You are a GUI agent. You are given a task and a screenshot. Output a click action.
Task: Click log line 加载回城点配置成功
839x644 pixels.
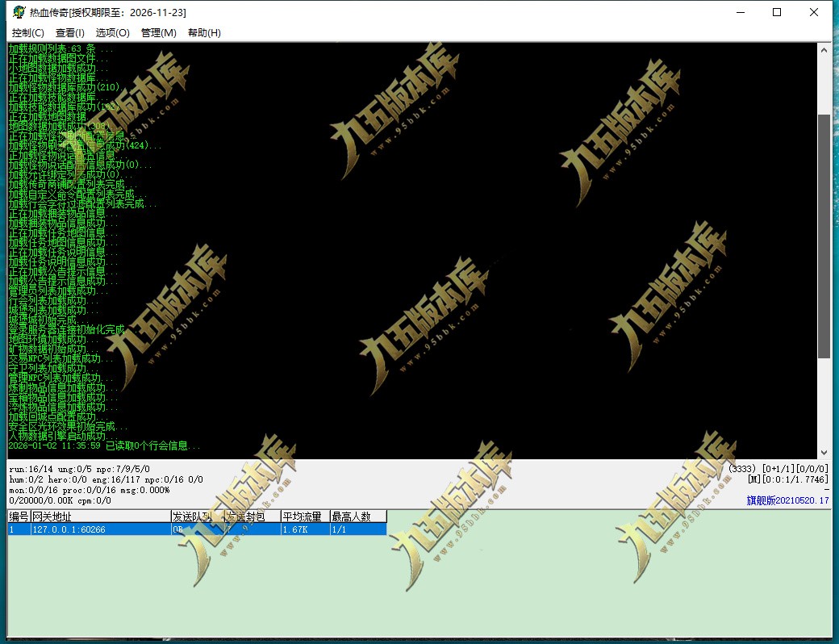click(58, 417)
